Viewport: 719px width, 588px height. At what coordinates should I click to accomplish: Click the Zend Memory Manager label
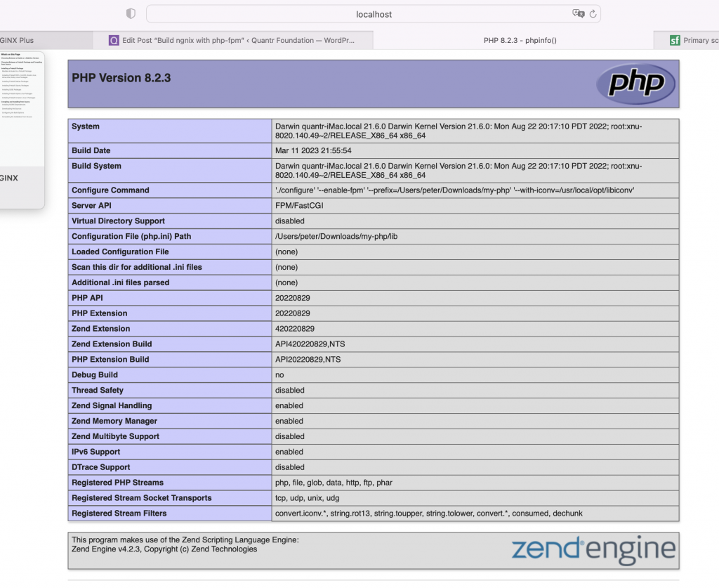pos(114,421)
